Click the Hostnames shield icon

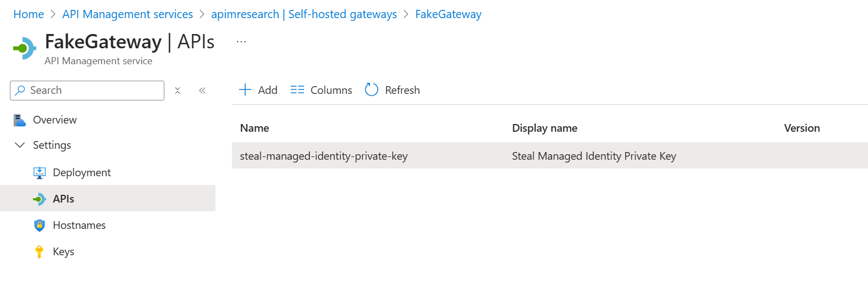40,226
